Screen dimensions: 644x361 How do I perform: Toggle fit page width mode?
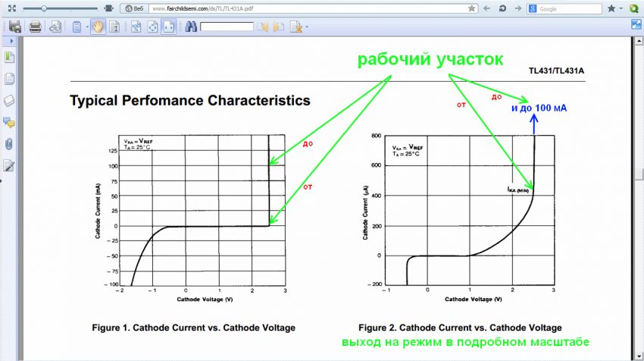(x=169, y=27)
